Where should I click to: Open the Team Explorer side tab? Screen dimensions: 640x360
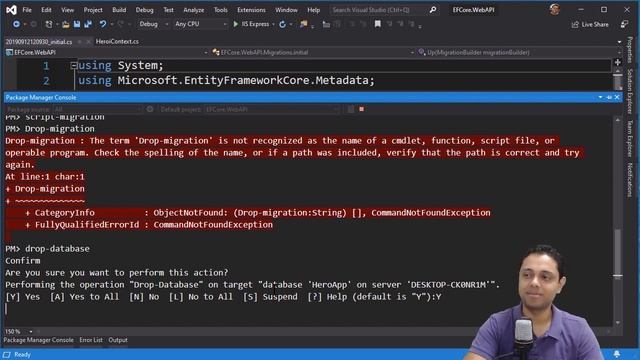point(630,138)
